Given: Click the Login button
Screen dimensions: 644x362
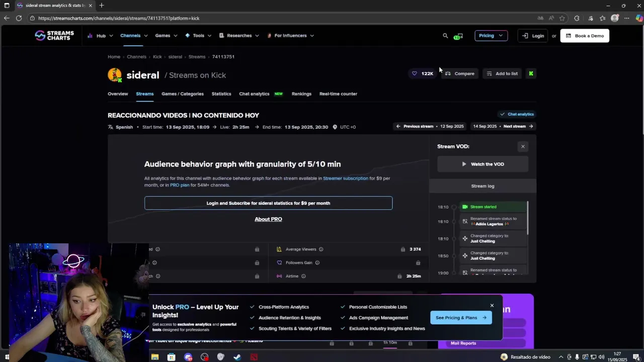Looking at the screenshot, I should 533,36.
